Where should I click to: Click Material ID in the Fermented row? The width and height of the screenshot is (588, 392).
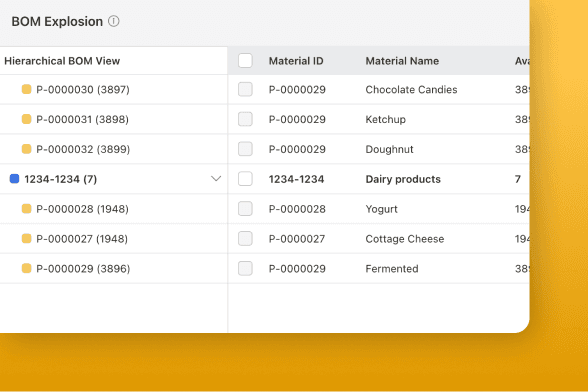point(297,269)
